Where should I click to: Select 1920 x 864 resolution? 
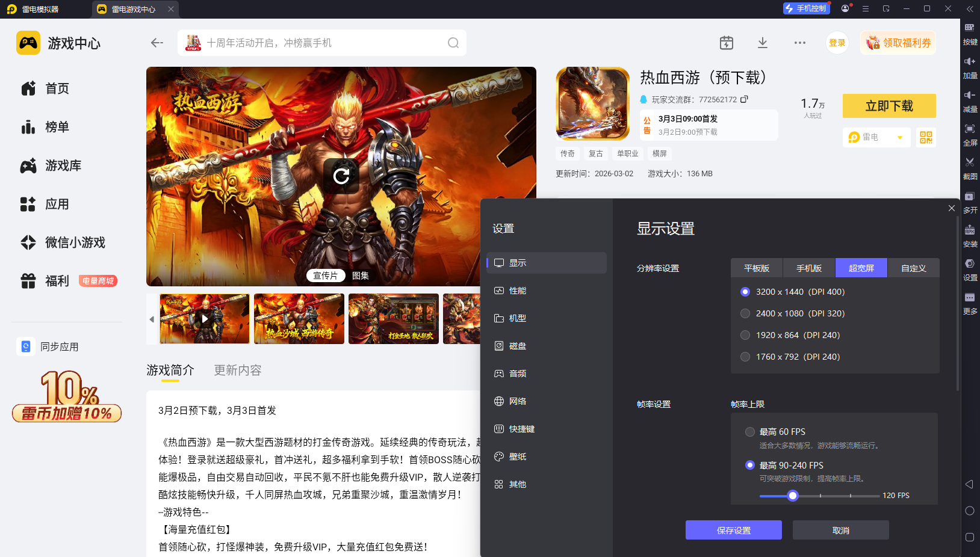tap(790, 335)
